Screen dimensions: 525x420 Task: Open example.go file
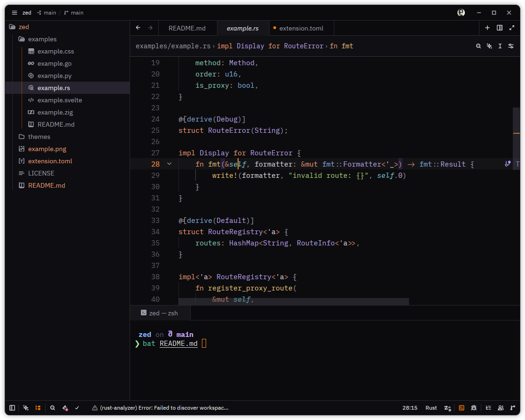click(x=67, y=63)
